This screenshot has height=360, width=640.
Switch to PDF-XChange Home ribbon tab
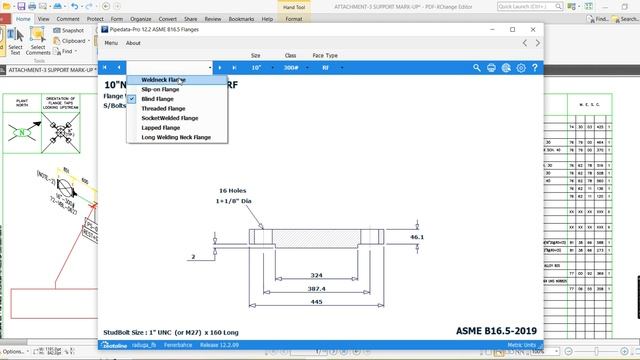click(x=23, y=19)
